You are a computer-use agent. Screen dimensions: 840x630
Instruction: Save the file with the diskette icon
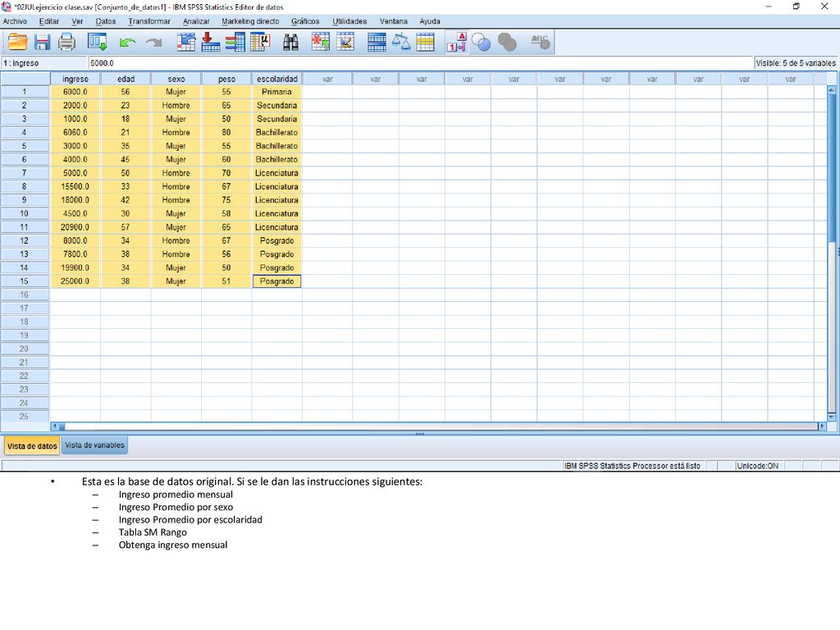point(43,42)
